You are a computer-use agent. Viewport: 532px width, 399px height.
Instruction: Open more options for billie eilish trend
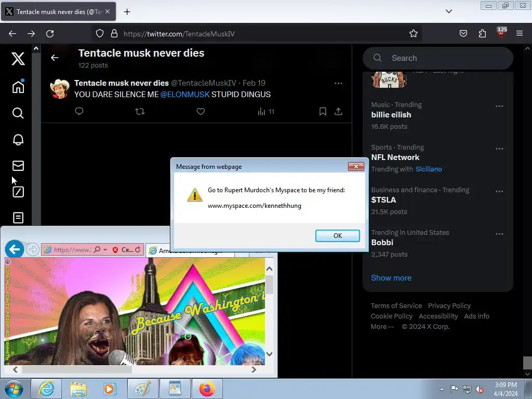[x=499, y=106]
